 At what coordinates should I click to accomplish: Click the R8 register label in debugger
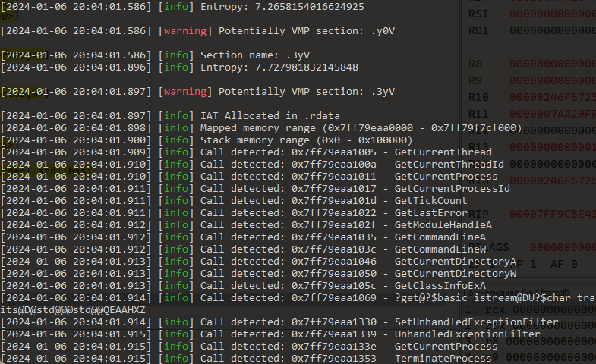pyautogui.click(x=475, y=64)
